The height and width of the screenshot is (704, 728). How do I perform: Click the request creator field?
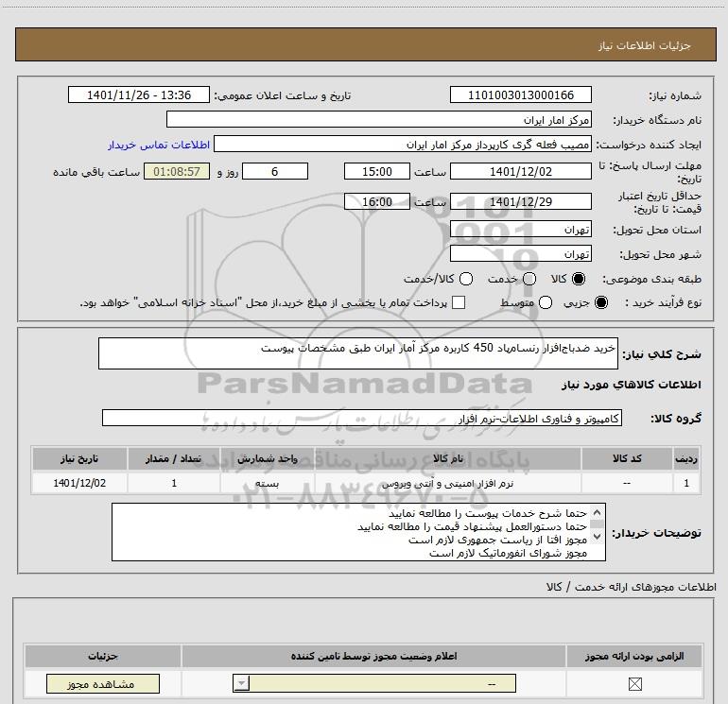tap(403, 144)
